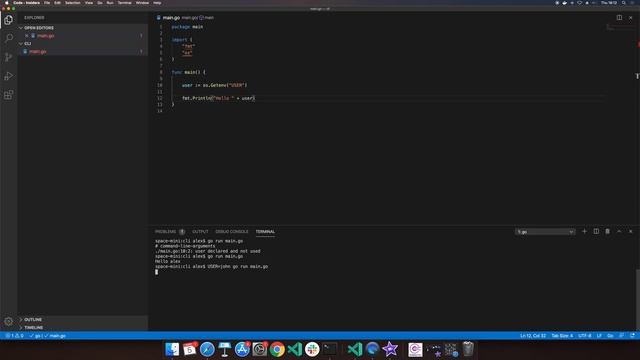Open the Manage gear menu

9,321
